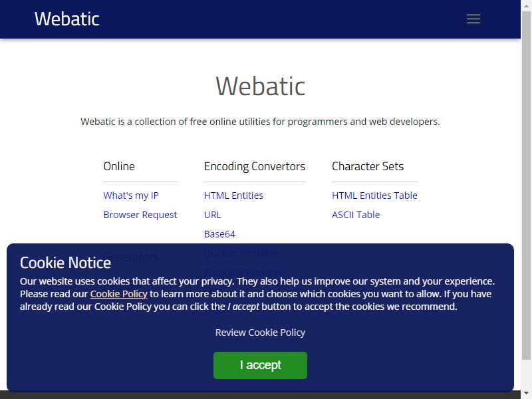
Task: Open the URL encoding convertor link
Action: point(212,215)
